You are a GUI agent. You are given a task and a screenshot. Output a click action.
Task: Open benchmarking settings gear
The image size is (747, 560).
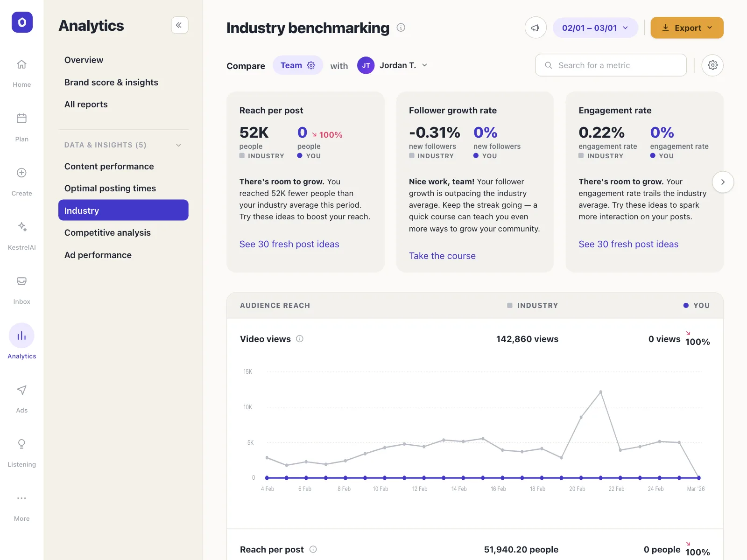[712, 65]
